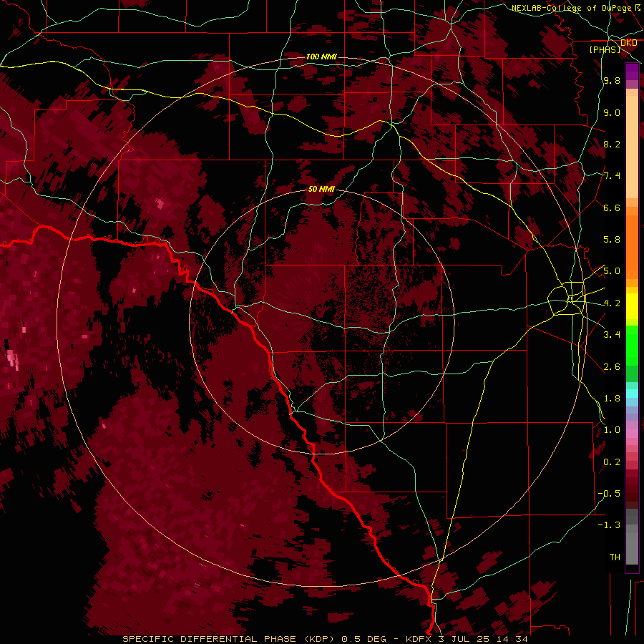Screen dimensions: 644x644
Task: Click the -0.5 scale value
Action: (609, 494)
